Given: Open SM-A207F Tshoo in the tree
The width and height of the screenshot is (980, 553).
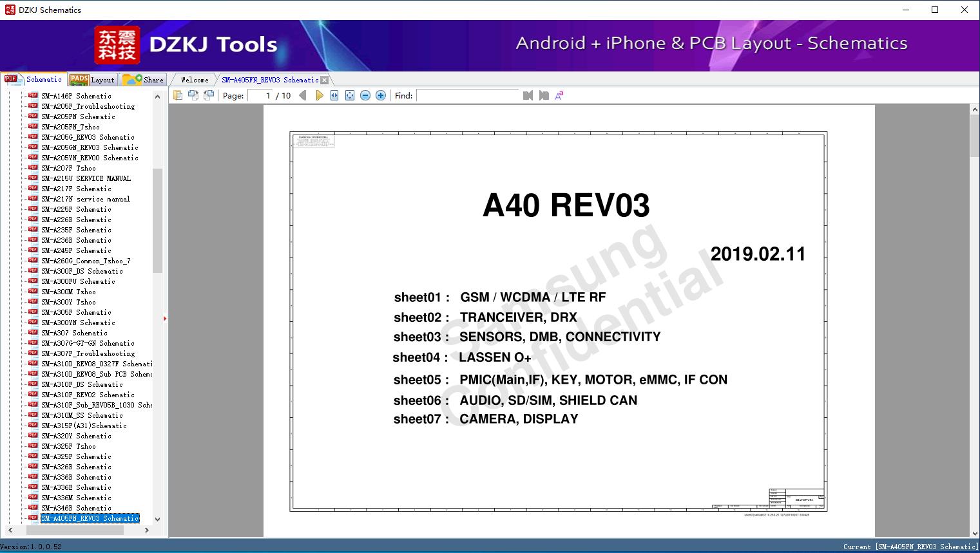Looking at the screenshot, I should pyautogui.click(x=69, y=168).
